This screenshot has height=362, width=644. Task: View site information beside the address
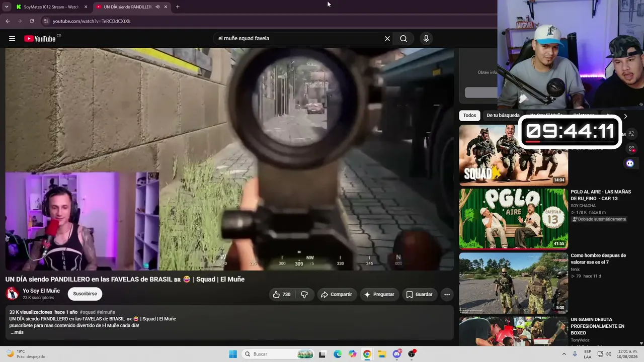(46, 21)
